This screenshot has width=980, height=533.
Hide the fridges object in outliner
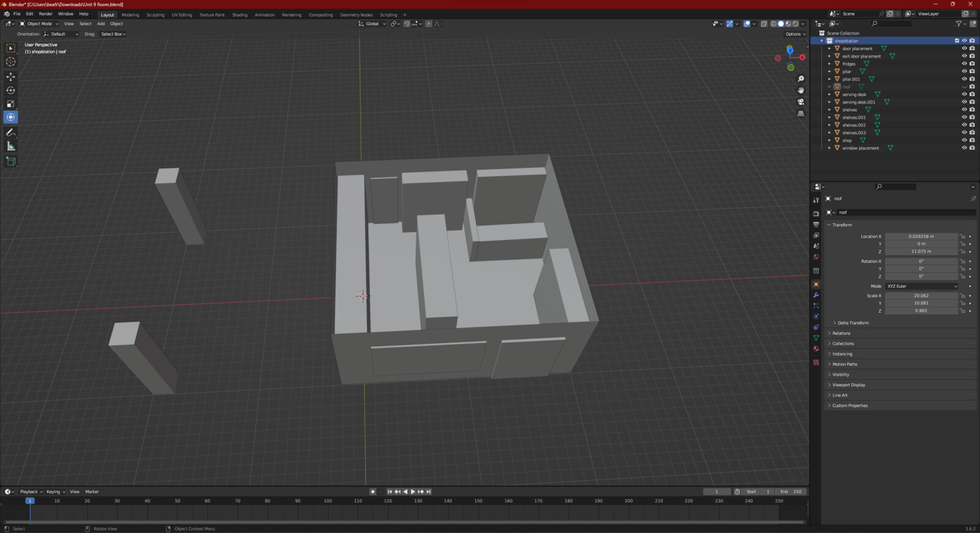pyautogui.click(x=963, y=64)
